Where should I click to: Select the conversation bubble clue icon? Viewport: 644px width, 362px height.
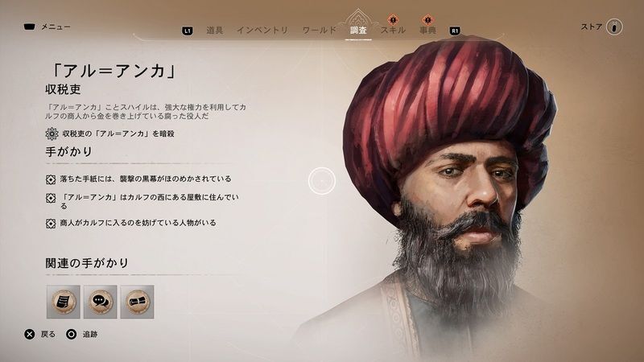(100, 302)
